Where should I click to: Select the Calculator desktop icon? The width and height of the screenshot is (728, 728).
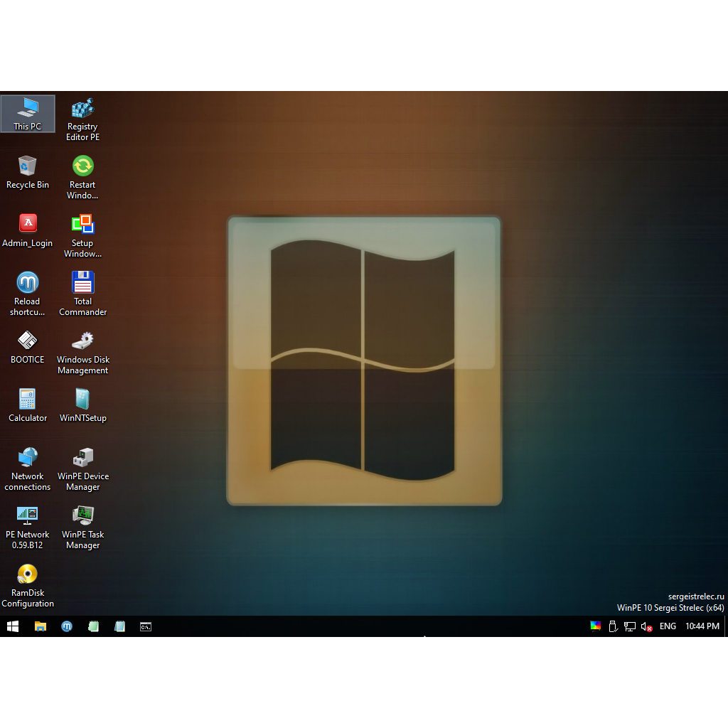pyautogui.click(x=28, y=406)
